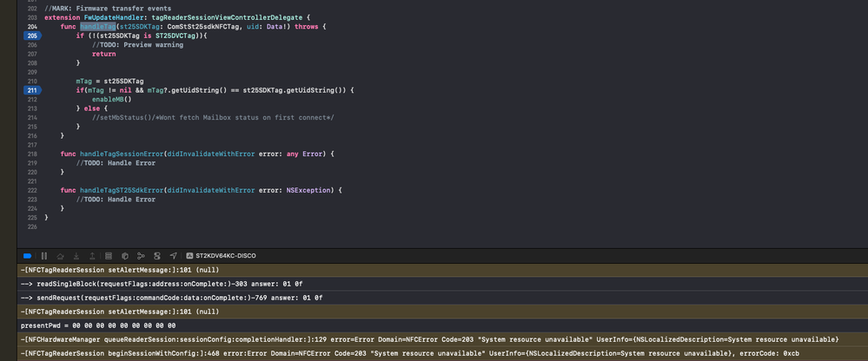Click line number 204 in the gutter
Image resolution: width=868 pixels, height=361 pixels.
pos(32,27)
